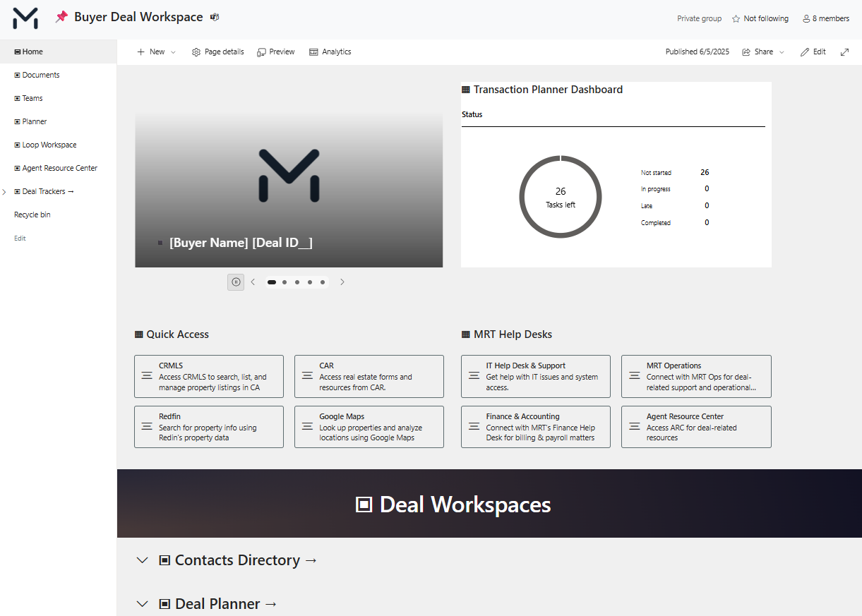Collapse the Contacts Directory section
Image resolution: width=862 pixels, height=616 pixels.
pyautogui.click(x=142, y=560)
